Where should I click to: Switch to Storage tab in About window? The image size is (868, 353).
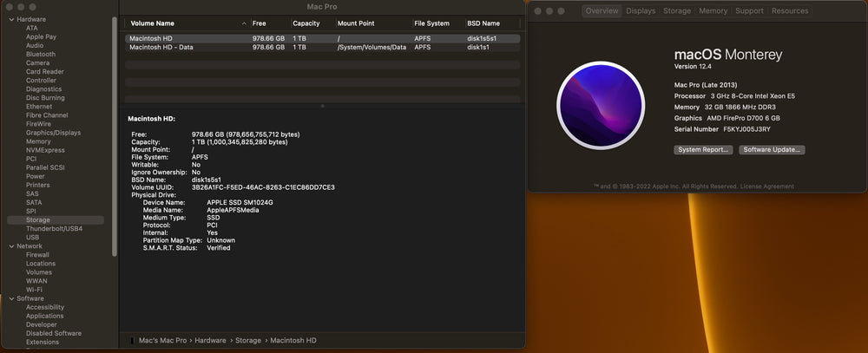coord(677,11)
